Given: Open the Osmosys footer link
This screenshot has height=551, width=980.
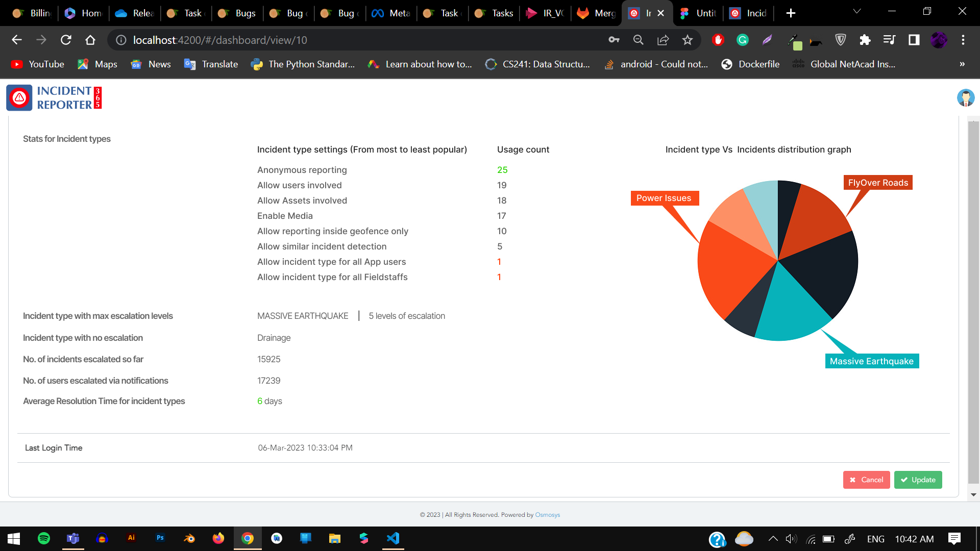Looking at the screenshot, I should pyautogui.click(x=547, y=515).
